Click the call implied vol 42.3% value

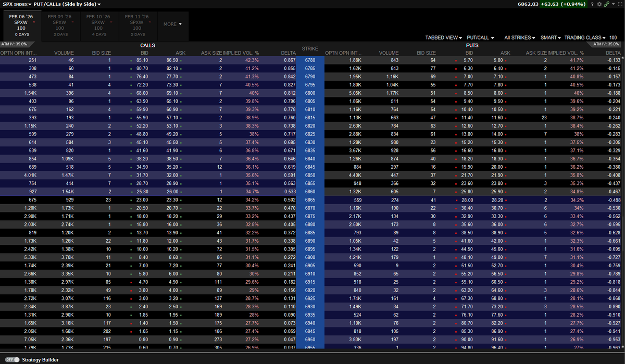(x=252, y=60)
